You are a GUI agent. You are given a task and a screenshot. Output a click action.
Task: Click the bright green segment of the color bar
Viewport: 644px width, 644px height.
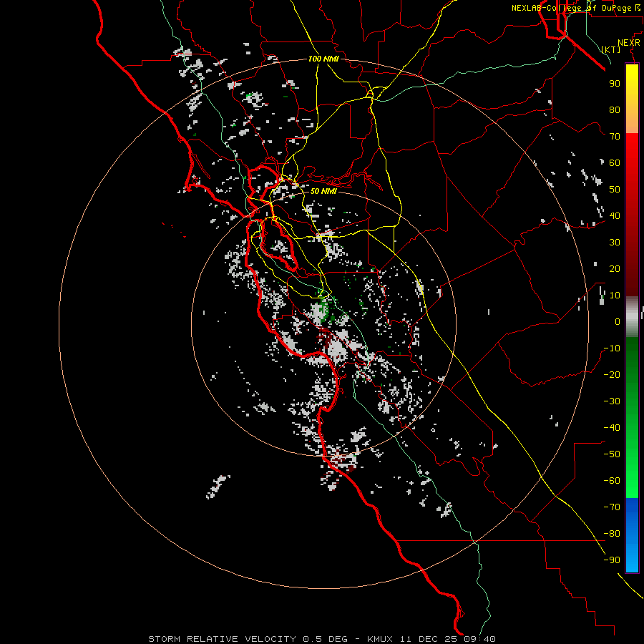pyautogui.click(x=632, y=464)
